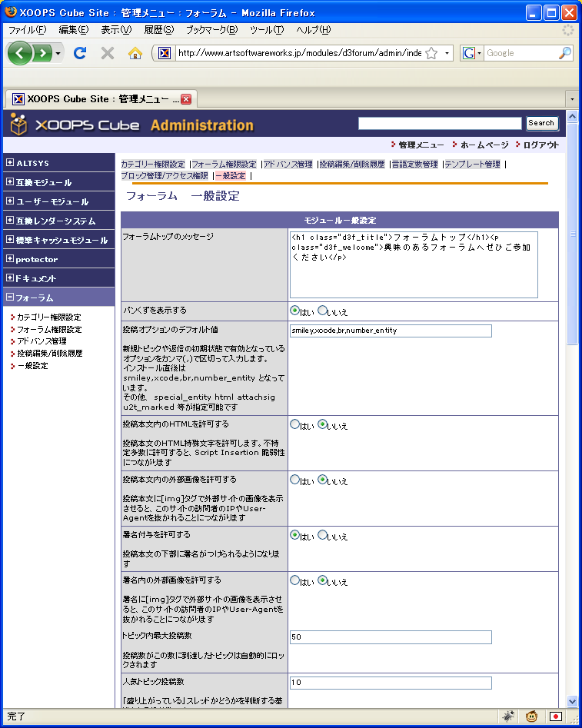Click the search magnifier icon
The image size is (582, 728).
[565, 53]
